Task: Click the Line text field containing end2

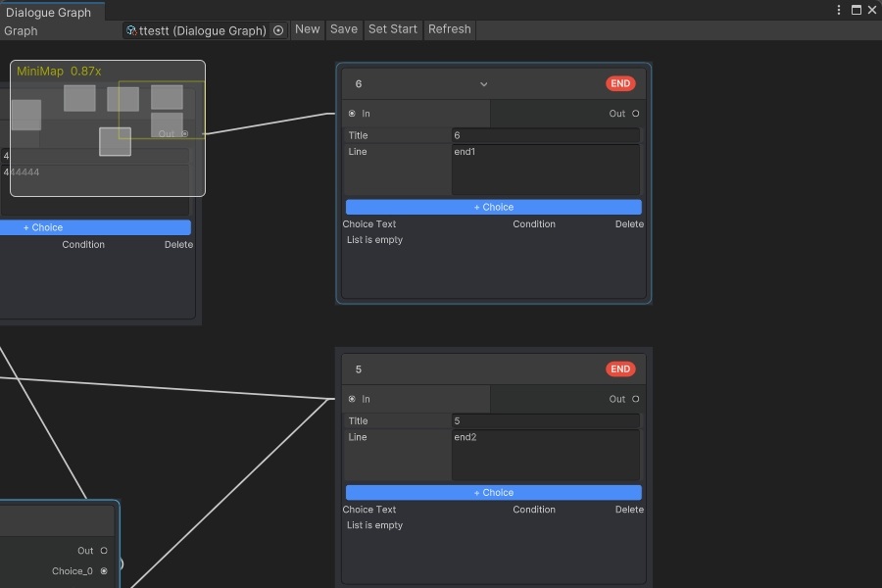Action: [x=545, y=455]
